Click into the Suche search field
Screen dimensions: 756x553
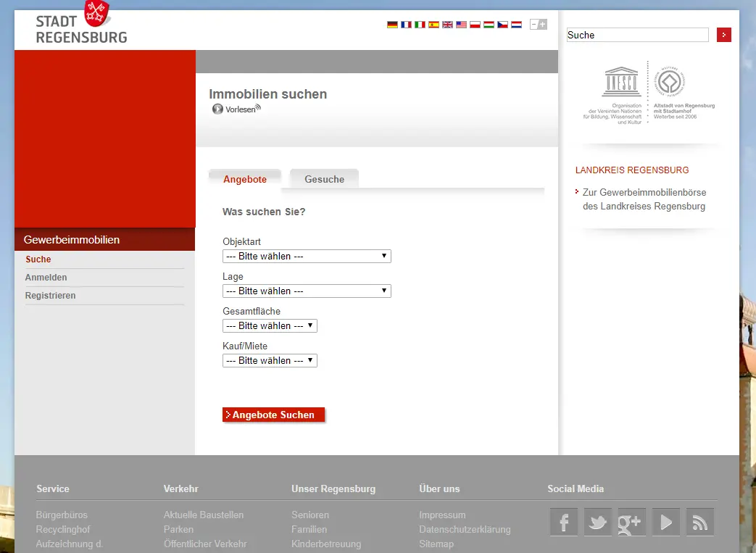637,35
